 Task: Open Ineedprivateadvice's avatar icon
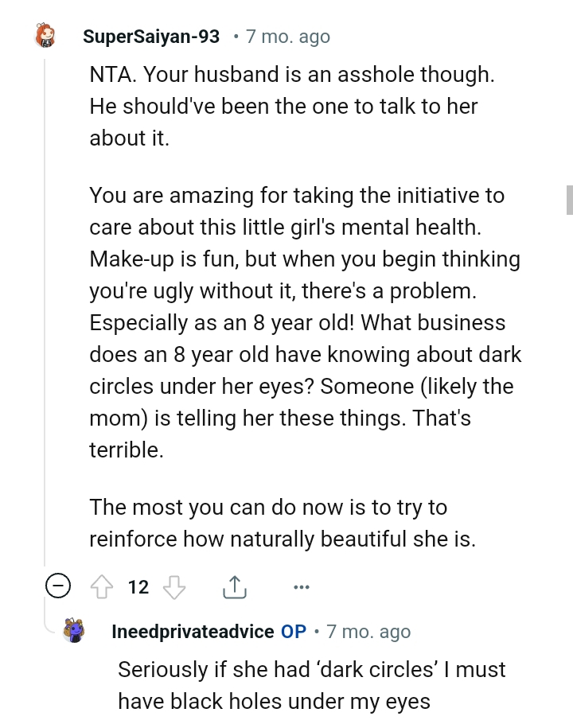coord(74,632)
